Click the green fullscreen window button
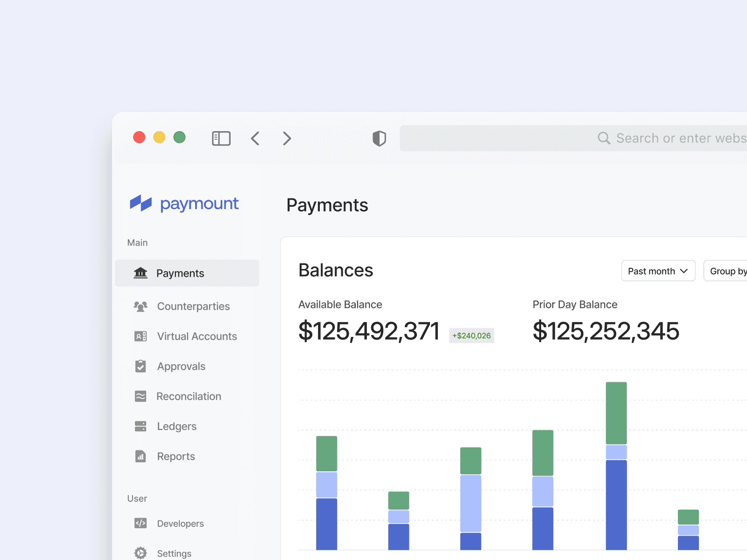This screenshot has width=747, height=560. pos(179,137)
